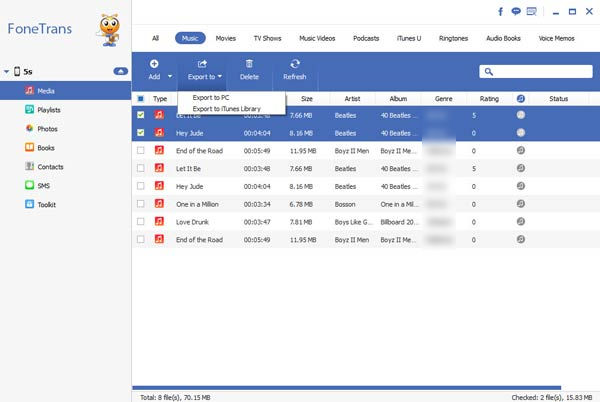Sort by the Rating column header
The image size is (600, 402).
point(489,99)
